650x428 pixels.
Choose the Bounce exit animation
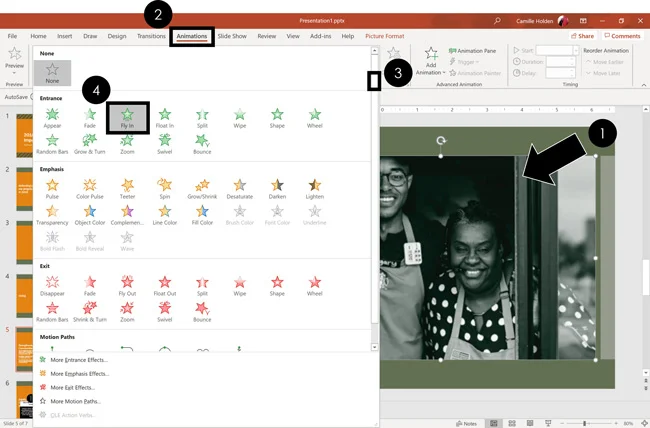(x=202, y=312)
